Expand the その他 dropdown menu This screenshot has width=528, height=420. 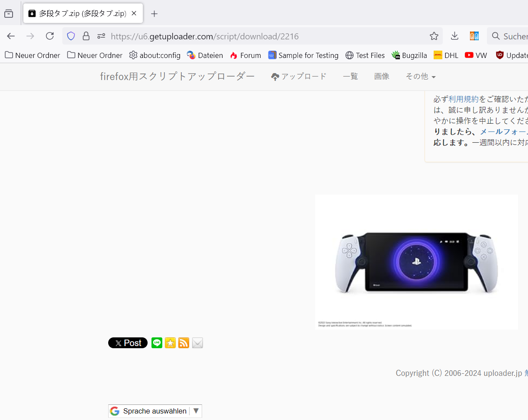click(420, 77)
